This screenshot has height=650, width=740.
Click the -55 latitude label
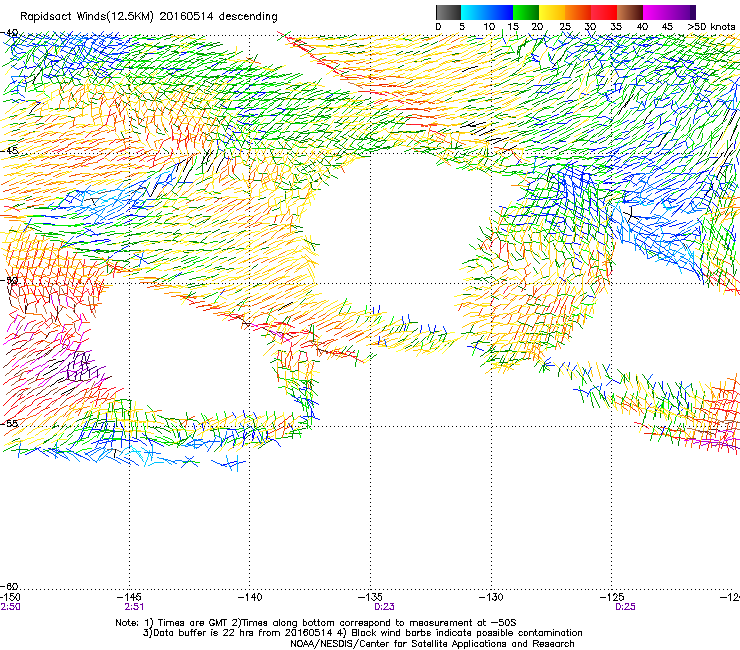click(9, 423)
